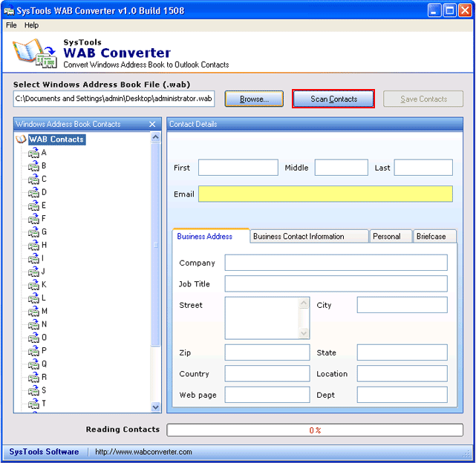This screenshot has height=463, width=476.
Task: Click the Location field
Action: [402, 373]
